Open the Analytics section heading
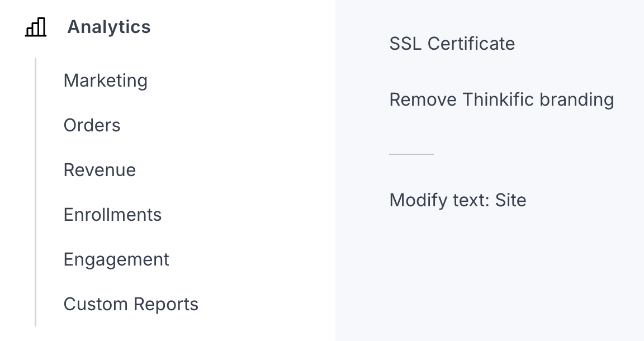The image size is (644, 341). [109, 27]
